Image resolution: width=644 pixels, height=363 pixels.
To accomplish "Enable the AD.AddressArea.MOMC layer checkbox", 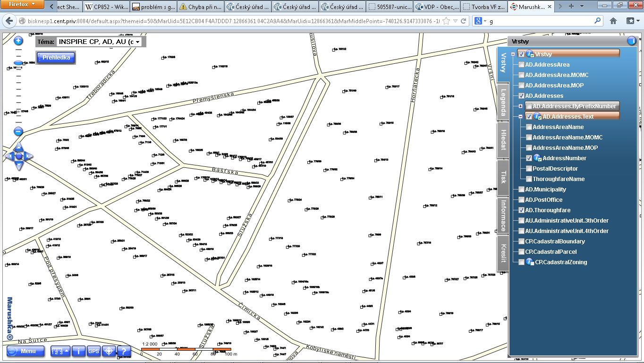I will (x=521, y=75).
